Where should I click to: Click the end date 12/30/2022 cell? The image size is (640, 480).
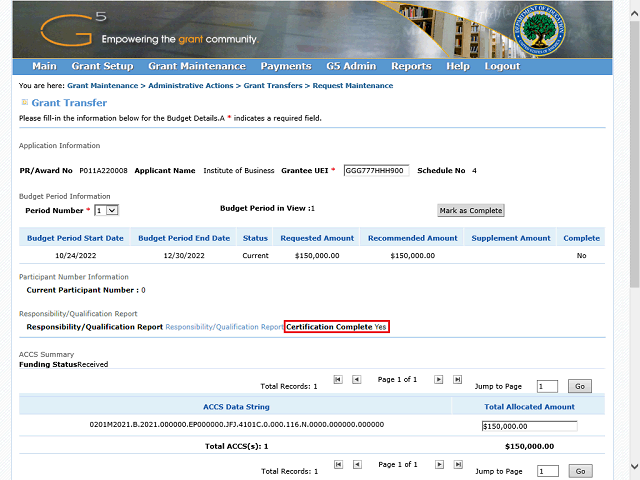(184, 256)
